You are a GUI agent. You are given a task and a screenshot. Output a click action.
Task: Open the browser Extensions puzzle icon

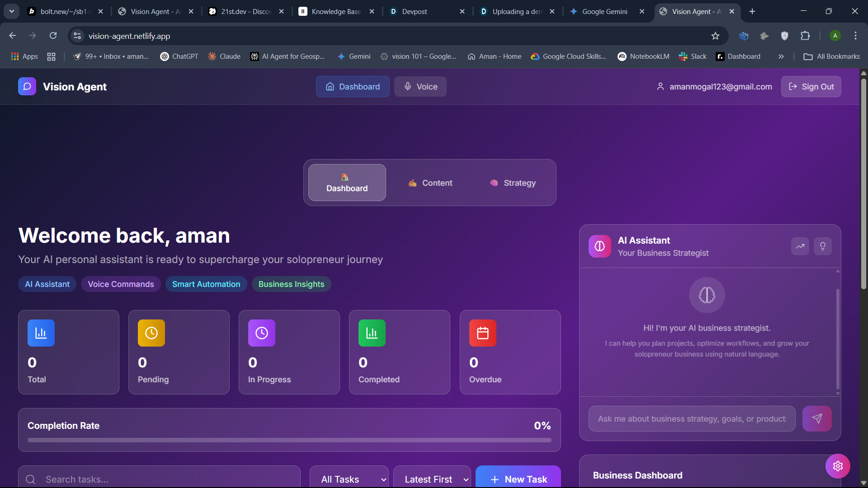coord(805,36)
